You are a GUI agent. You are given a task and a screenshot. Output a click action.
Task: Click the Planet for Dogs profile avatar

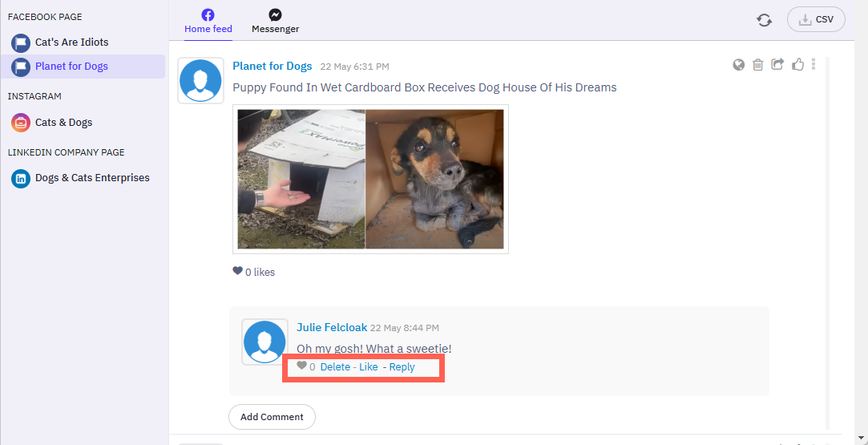point(200,80)
